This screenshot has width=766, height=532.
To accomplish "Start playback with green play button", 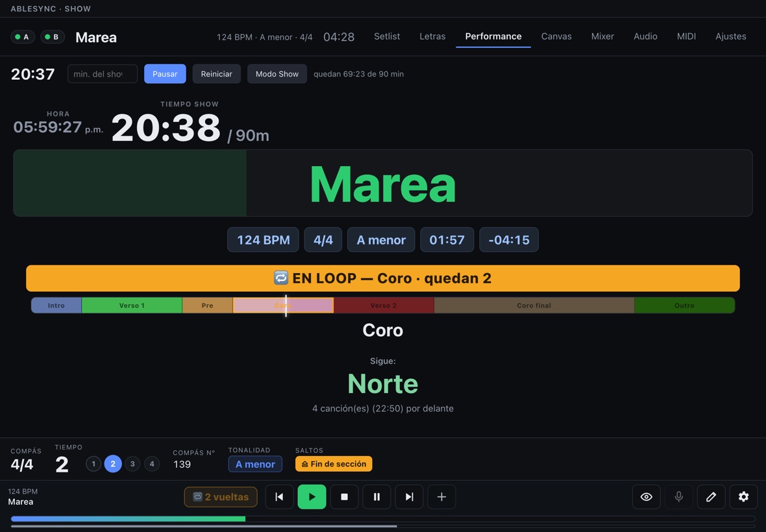I will tap(312, 497).
